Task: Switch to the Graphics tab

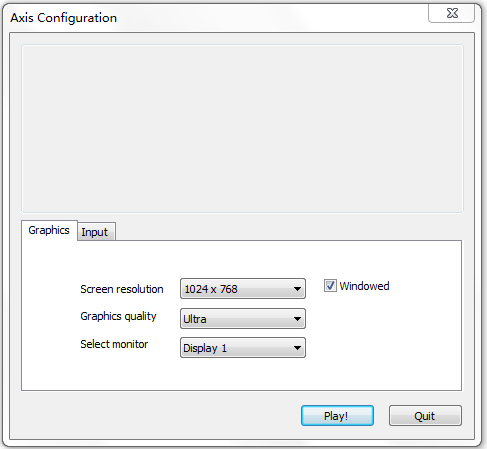Action: [x=49, y=230]
